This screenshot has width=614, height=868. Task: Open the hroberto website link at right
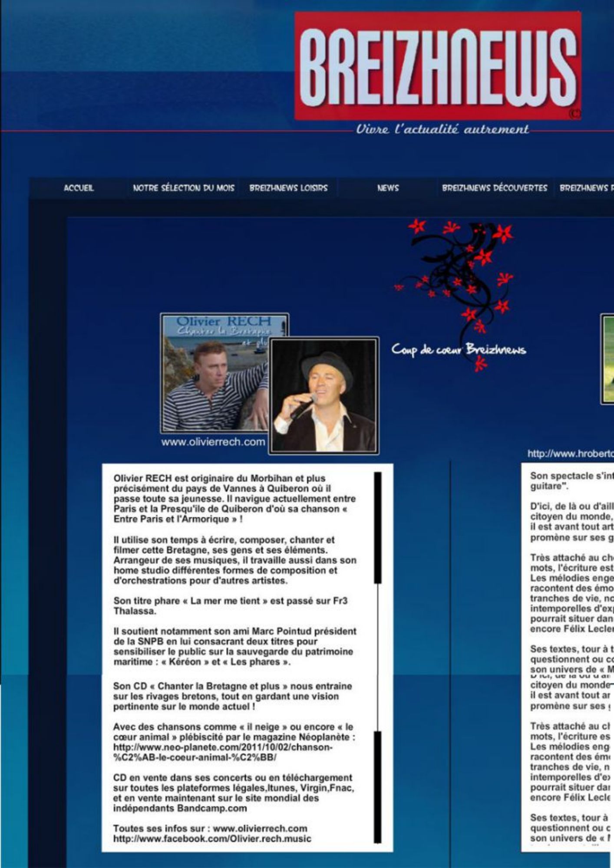570,454
